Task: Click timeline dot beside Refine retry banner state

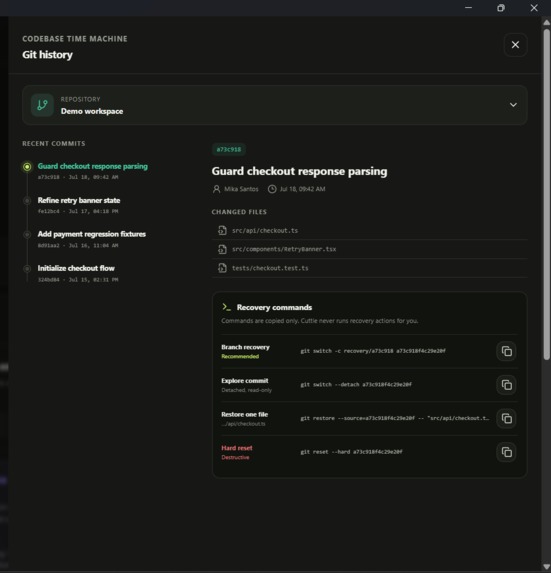Action: coord(27,200)
